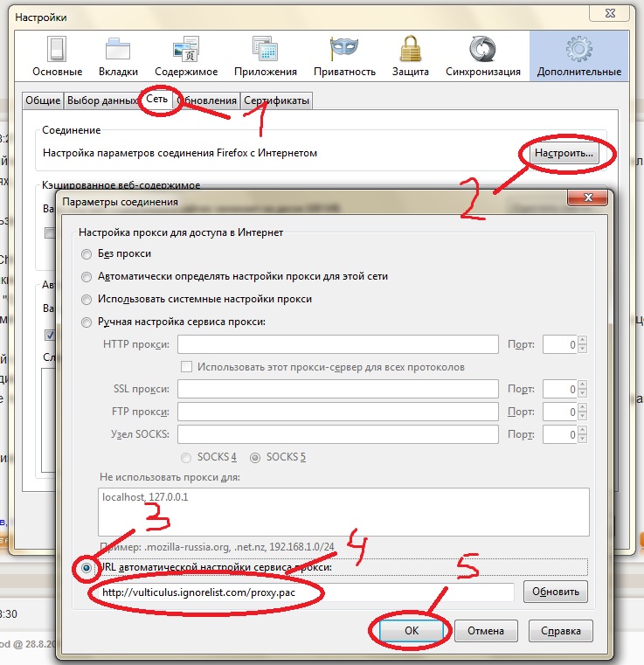Switch to the Сеть tab
644x665 pixels.
(157, 100)
